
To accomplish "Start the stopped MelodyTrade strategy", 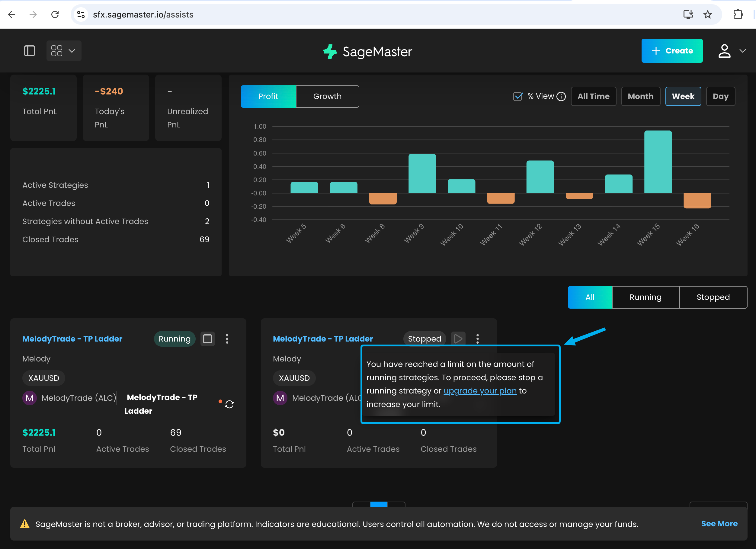I will click(x=458, y=339).
